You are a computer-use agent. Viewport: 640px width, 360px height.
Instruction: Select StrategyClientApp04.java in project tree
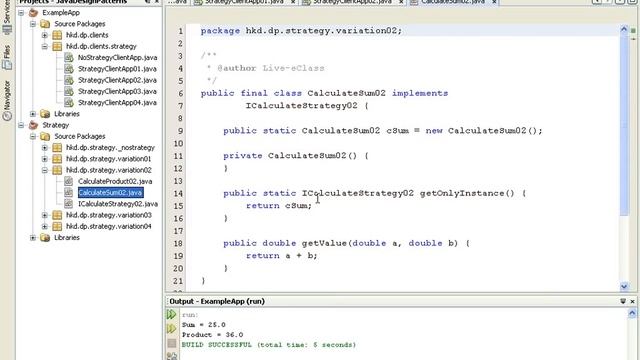pos(117,103)
